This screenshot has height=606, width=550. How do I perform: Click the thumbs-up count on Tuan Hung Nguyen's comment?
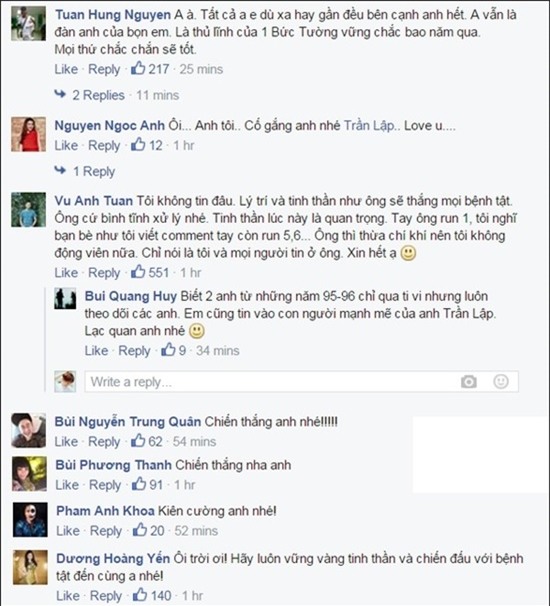point(150,69)
